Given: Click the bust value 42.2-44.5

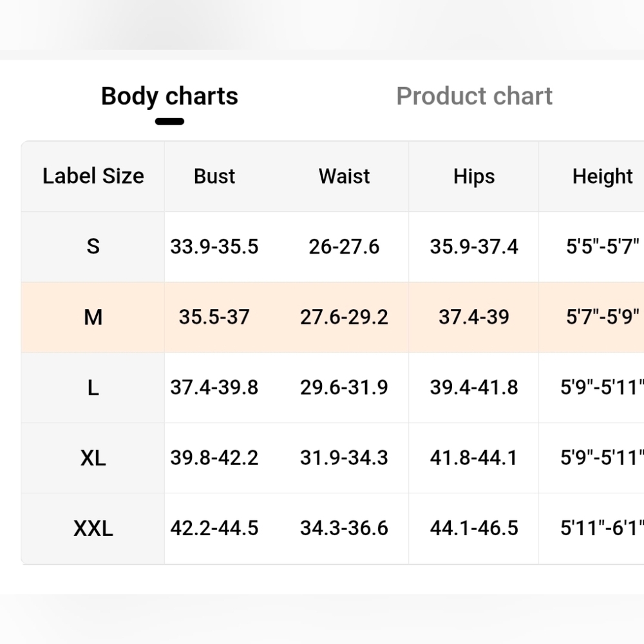Looking at the screenshot, I should 214,528.
